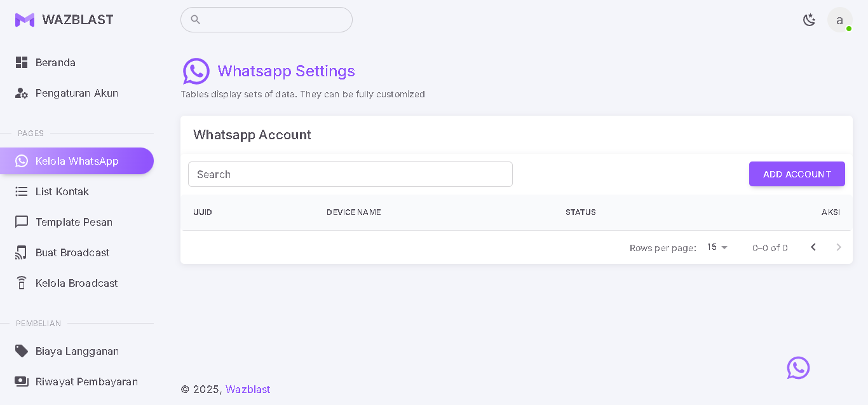Click the Riwayat Pembayaran cash icon
The width and height of the screenshot is (868, 405).
click(22, 381)
